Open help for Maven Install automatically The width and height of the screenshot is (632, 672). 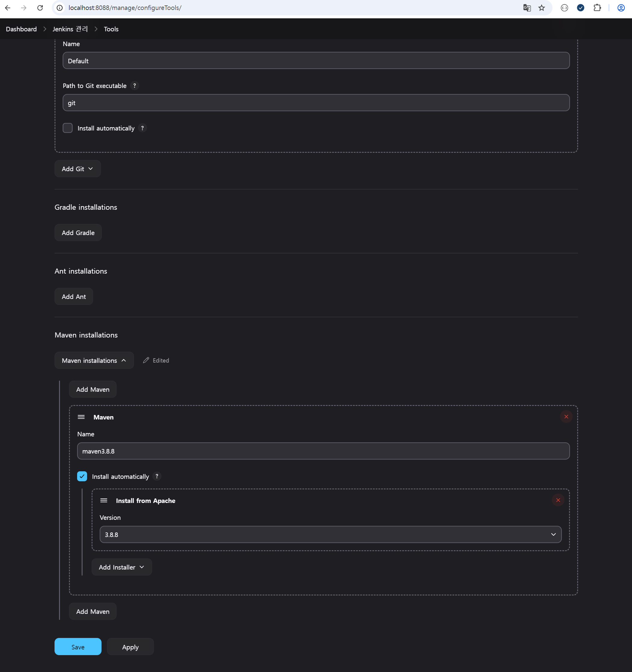[157, 476]
